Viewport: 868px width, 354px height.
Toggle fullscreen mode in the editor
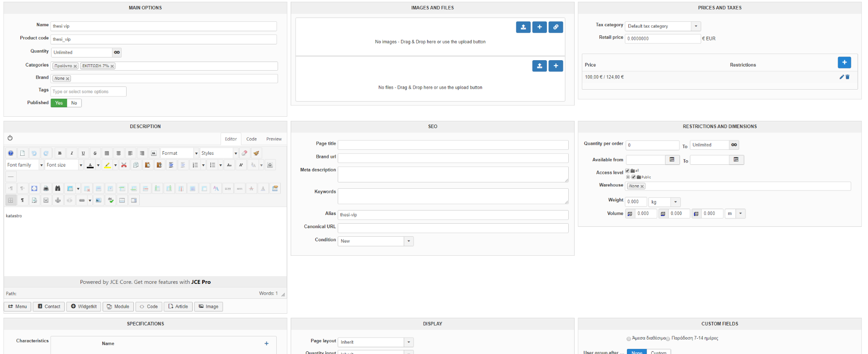tap(34, 188)
